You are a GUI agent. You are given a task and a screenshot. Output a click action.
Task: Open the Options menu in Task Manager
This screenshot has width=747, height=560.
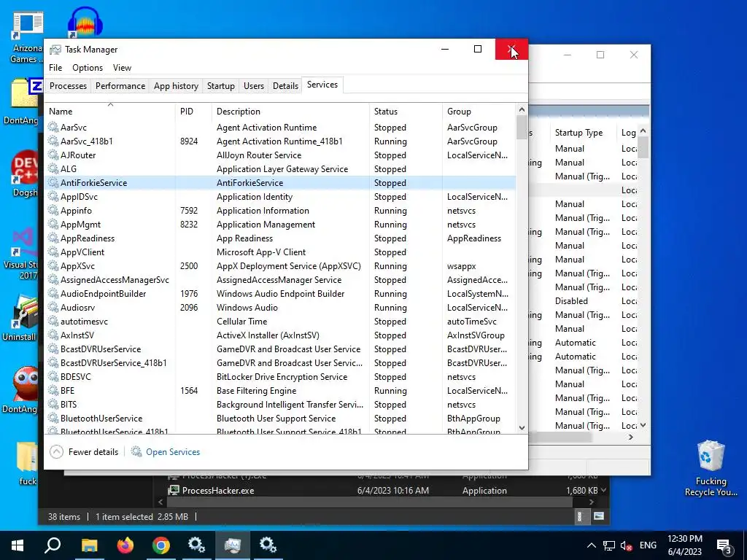click(88, 68)
